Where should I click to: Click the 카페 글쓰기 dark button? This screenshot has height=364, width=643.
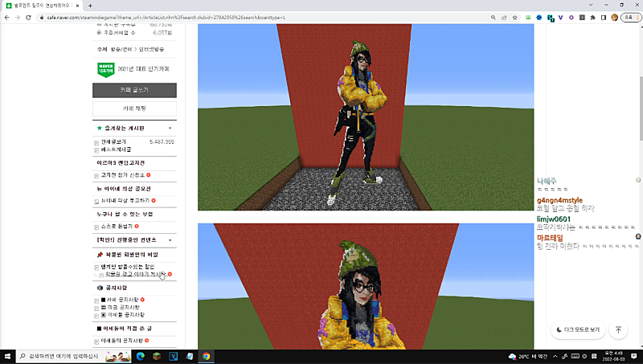(134, 90)
